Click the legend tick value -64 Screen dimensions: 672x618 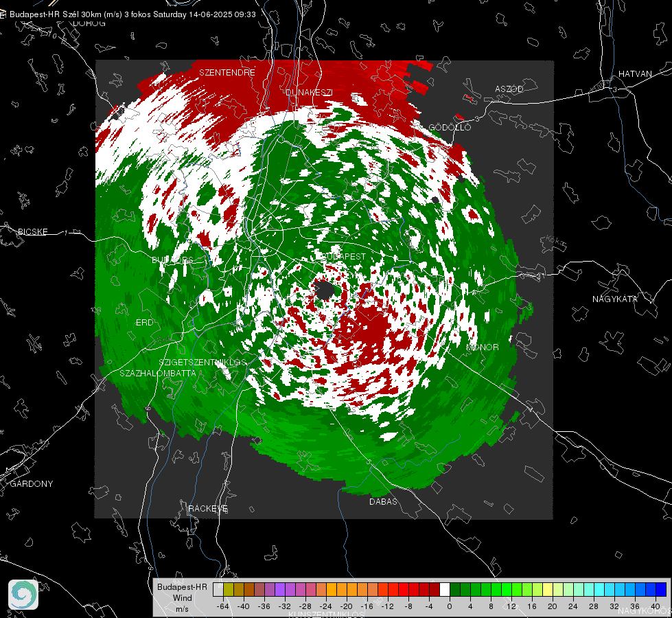tap(223, 606)
